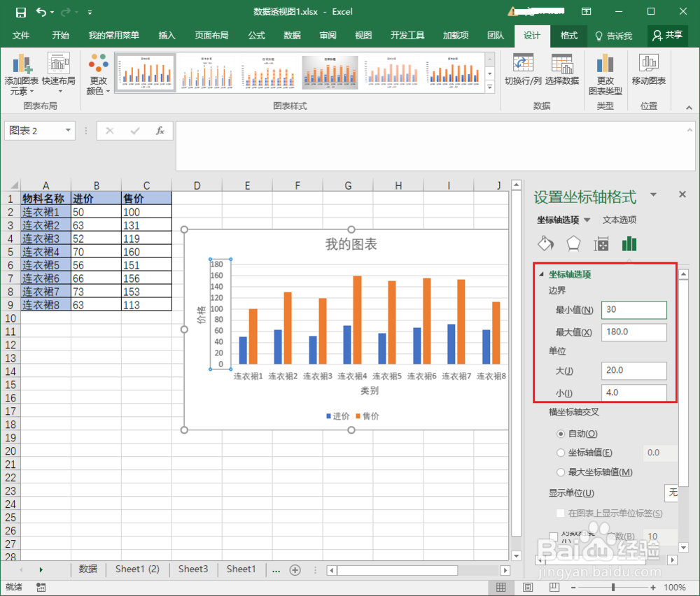Image resolution: width=700 pixels, height=596 pixels.
Task: Switch to the 格式 ribbon tab
Action: click(x=568, y=36)
